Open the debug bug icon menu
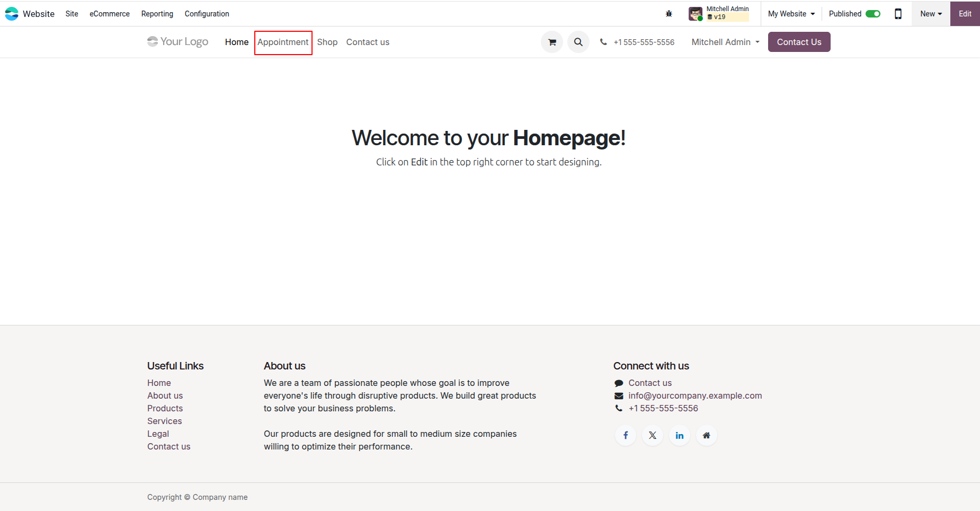The image size is (980, 511). (x=669, y=14)
